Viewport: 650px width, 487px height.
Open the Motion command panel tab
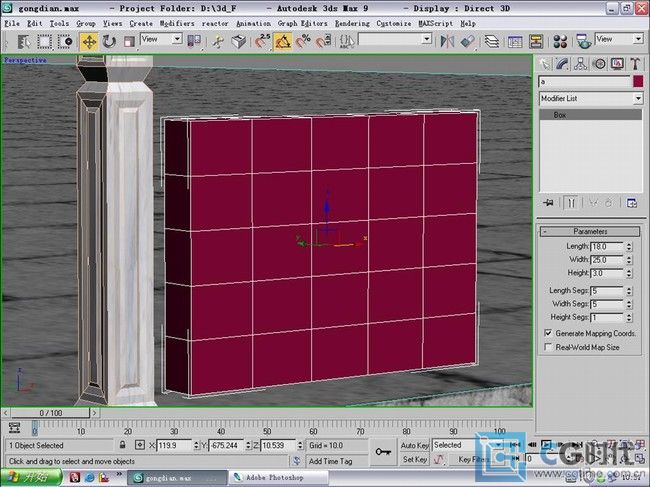599,64
